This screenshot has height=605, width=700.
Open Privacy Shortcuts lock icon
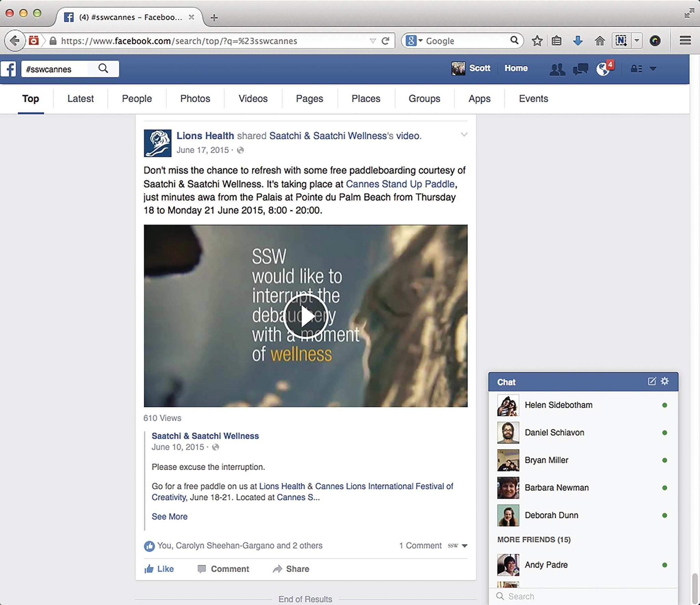point(636,69)
